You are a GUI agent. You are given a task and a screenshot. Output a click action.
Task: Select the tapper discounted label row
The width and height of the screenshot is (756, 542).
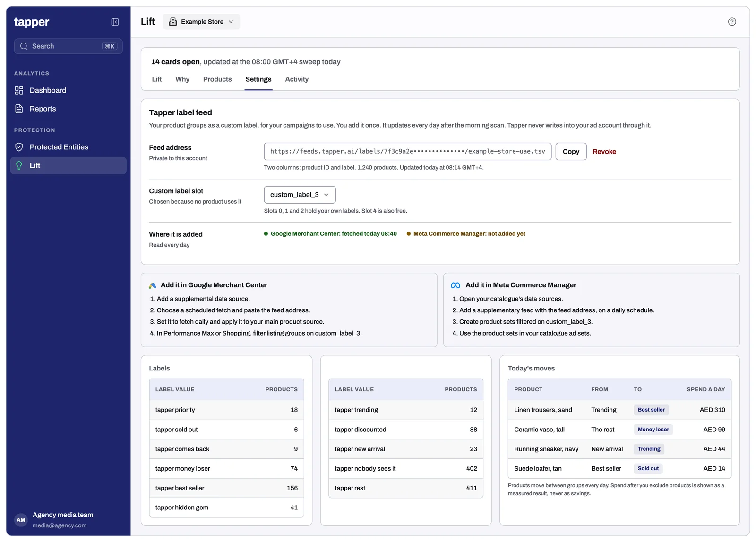coord(406,430)
